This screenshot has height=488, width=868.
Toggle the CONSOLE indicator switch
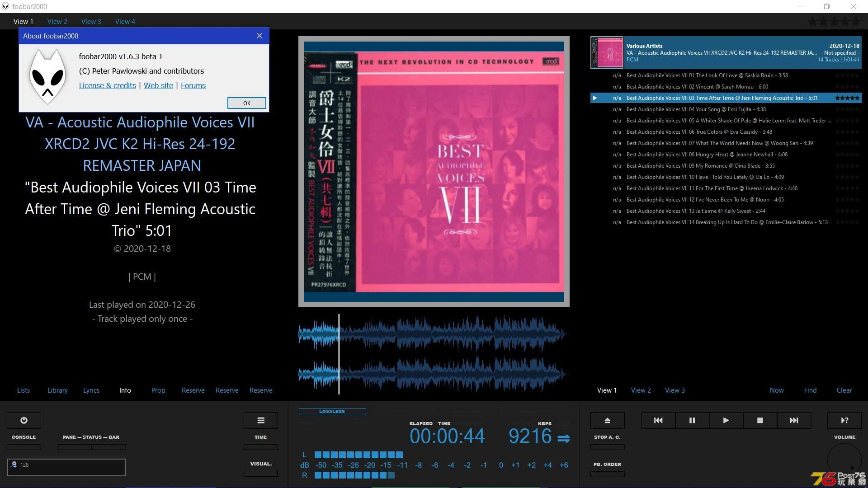24,447
